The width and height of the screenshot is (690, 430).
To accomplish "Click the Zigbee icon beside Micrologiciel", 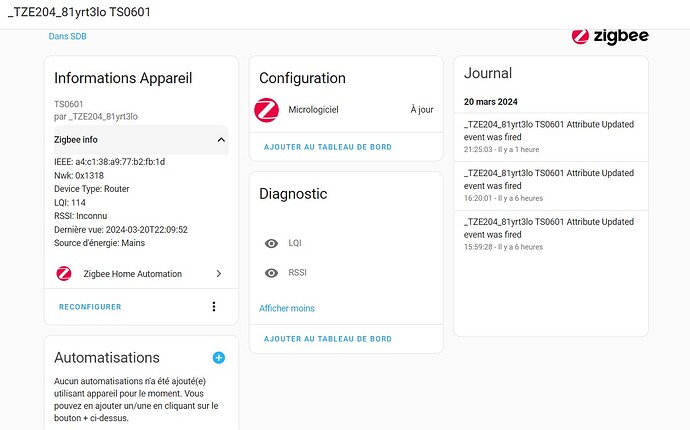I will point(266,109).
